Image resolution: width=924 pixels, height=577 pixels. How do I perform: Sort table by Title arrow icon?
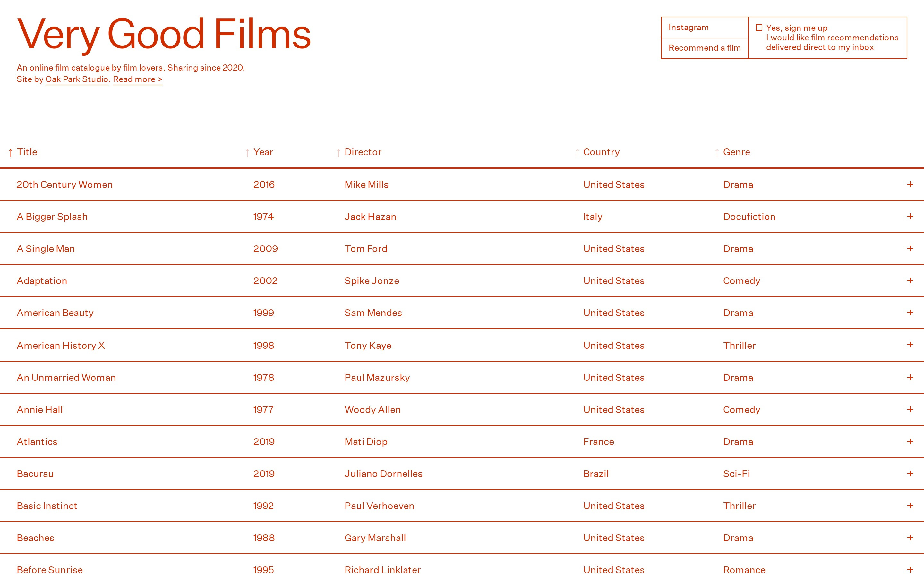11,153
